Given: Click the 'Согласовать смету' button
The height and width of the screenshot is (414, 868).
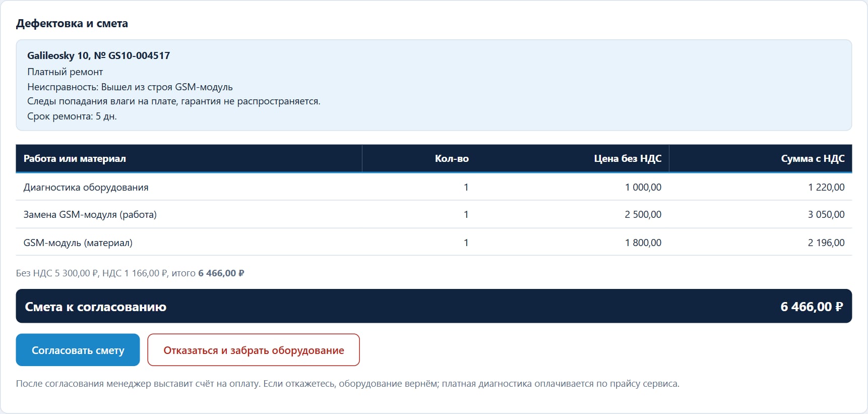Looking at the screenshot, I should [78, 350].
